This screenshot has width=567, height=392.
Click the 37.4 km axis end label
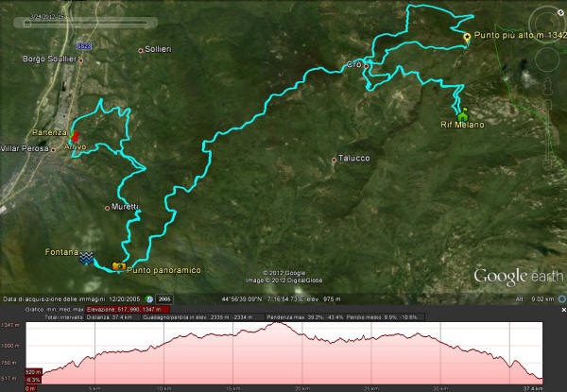point(532,389)
